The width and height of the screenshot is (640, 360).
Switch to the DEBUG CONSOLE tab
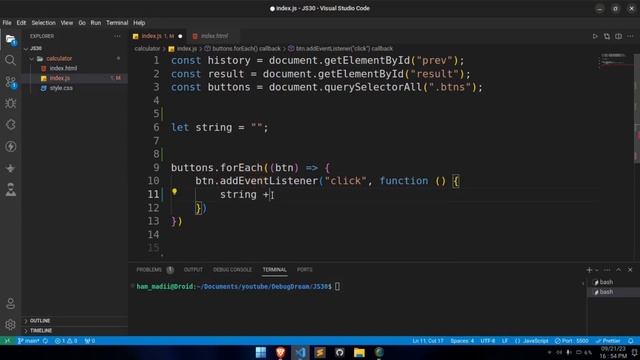[x=232, y=270]
